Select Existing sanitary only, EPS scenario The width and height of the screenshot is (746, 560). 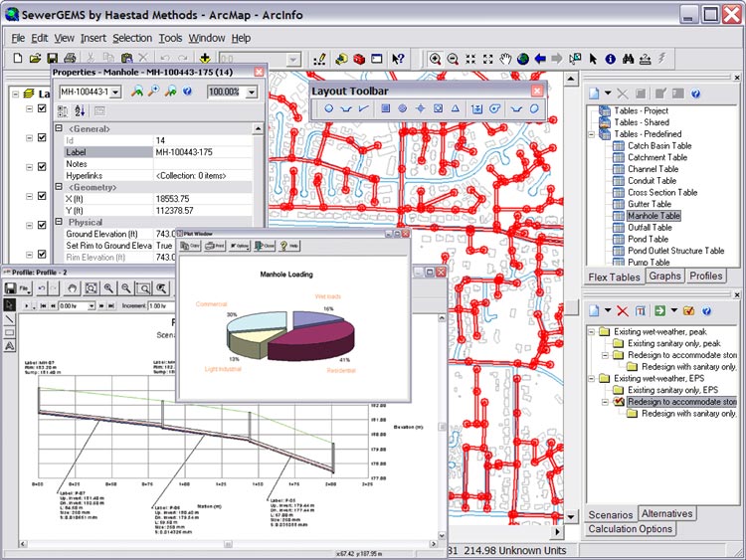pyautogui.click(x=672, y=390)
